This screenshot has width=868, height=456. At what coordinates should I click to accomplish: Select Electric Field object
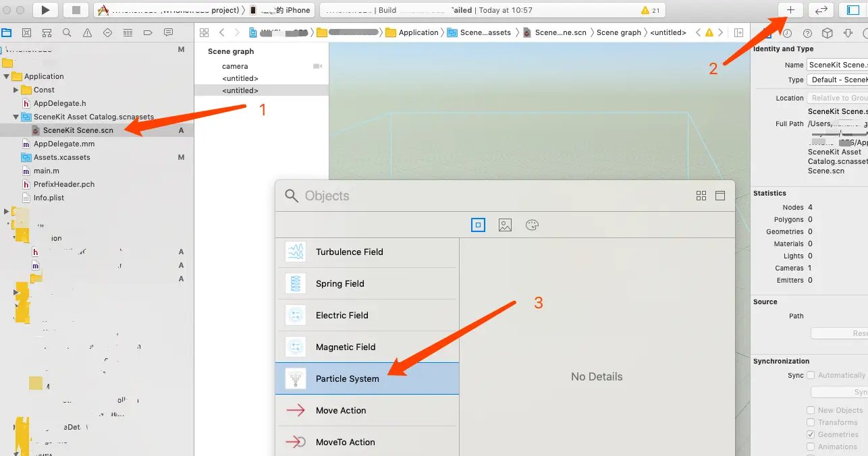[367, 315]
